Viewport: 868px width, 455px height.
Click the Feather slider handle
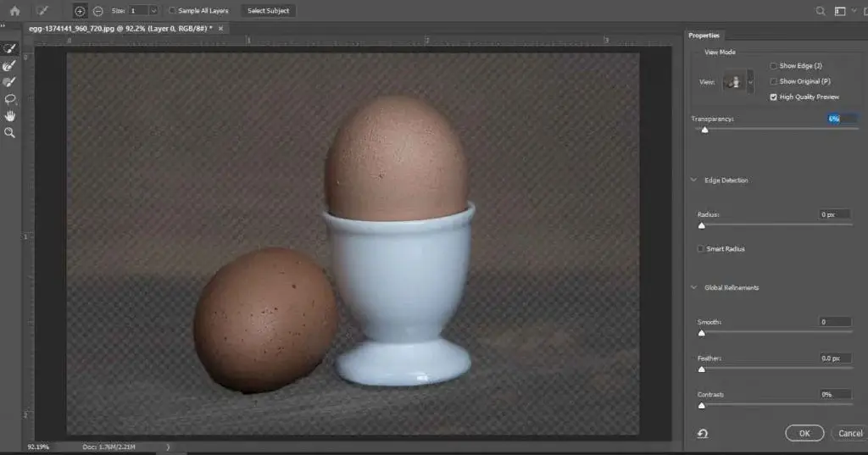701,369
